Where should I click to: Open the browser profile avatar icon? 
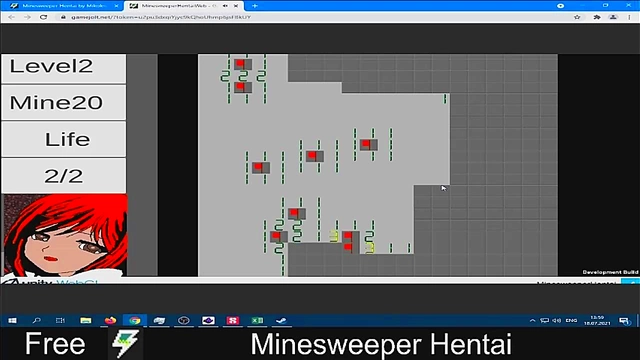point(613,17)
